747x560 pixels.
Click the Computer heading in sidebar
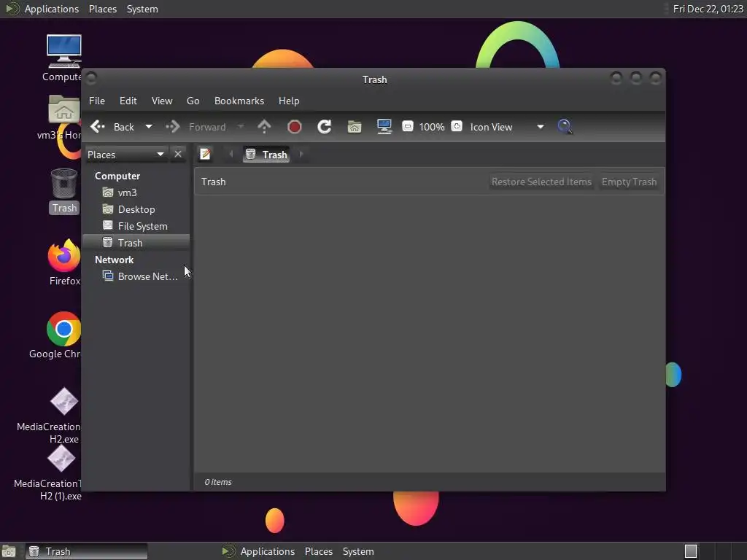pyautogui.click(x=117, y=176)
